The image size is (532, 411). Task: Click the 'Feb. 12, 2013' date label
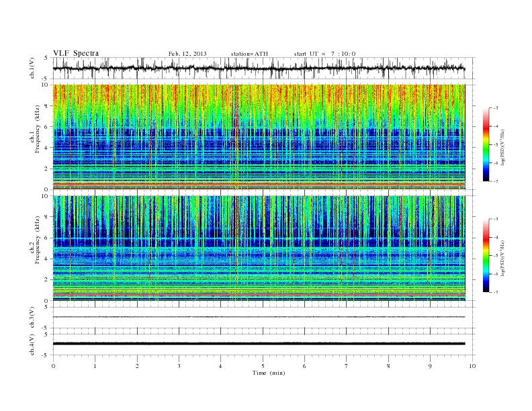187,54
